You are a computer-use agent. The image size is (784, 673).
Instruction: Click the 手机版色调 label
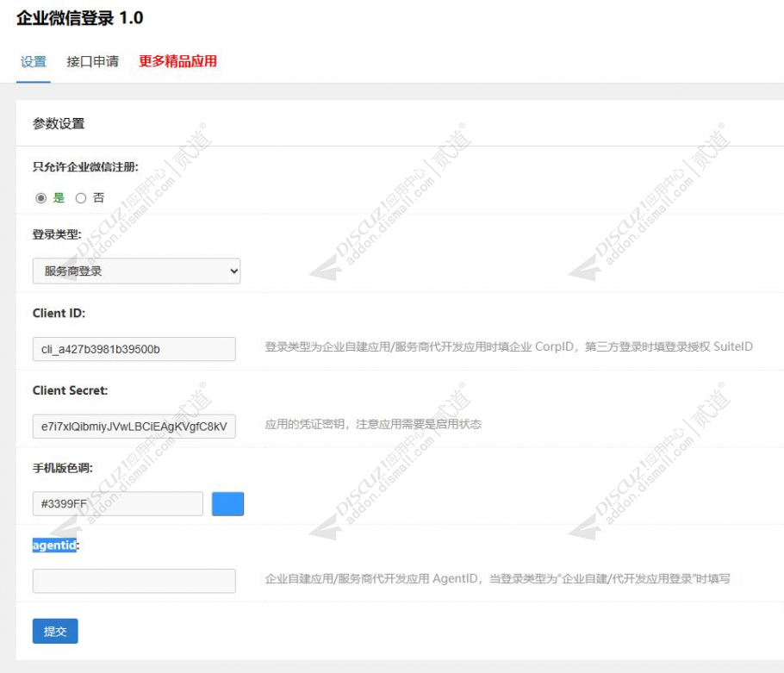(63, 468)
